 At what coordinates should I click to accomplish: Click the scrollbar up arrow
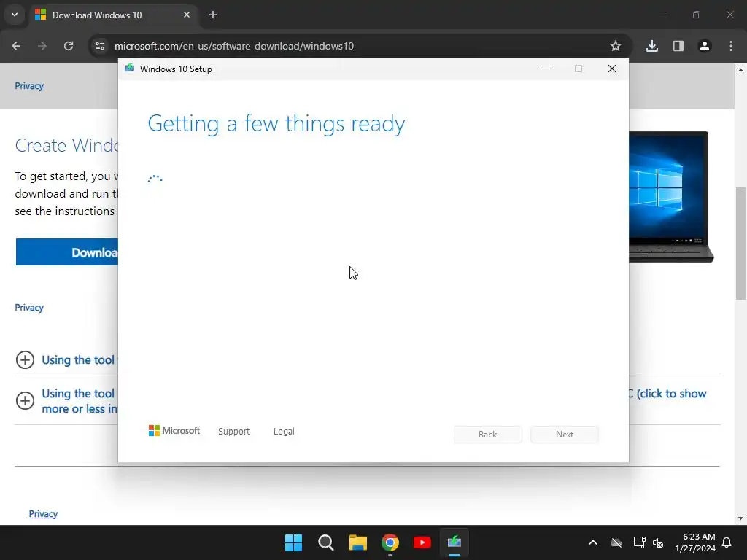(740, 70)
